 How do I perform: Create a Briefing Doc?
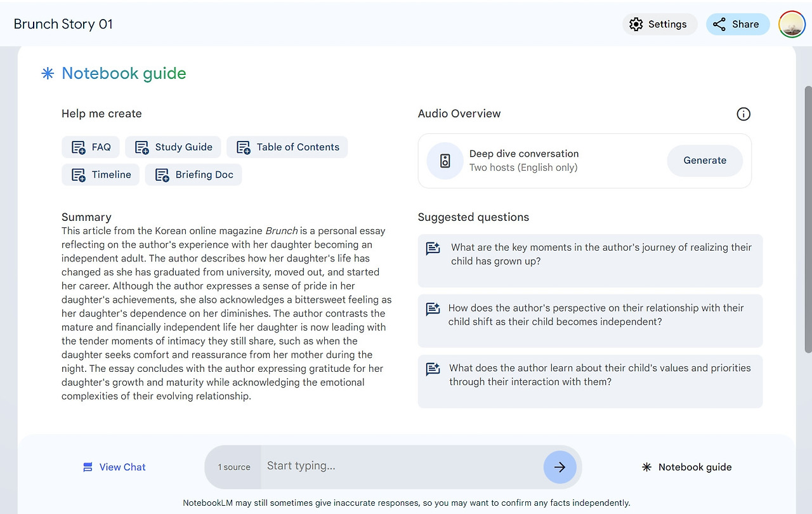(193, 175)
